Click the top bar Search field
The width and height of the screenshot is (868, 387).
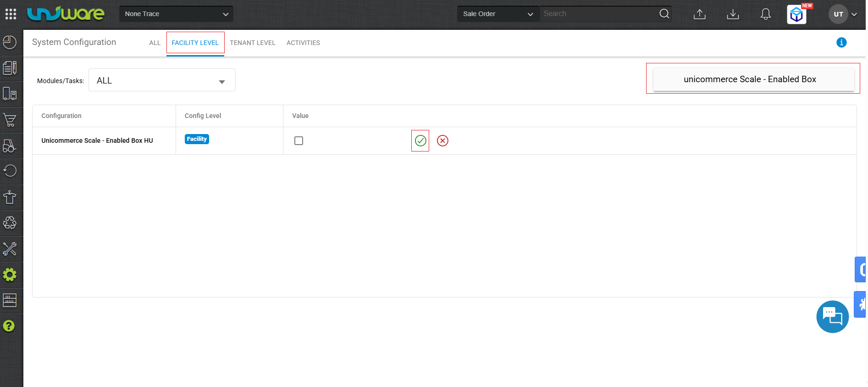point(598,14)
